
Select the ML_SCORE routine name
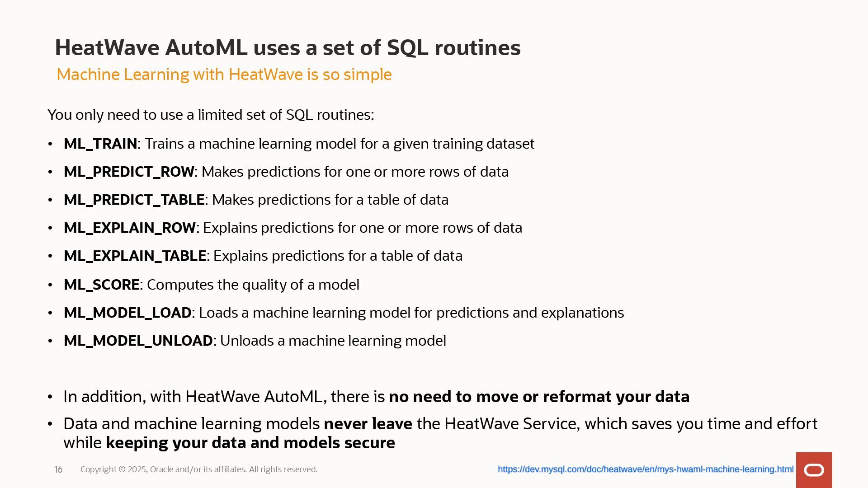(102, 285)
